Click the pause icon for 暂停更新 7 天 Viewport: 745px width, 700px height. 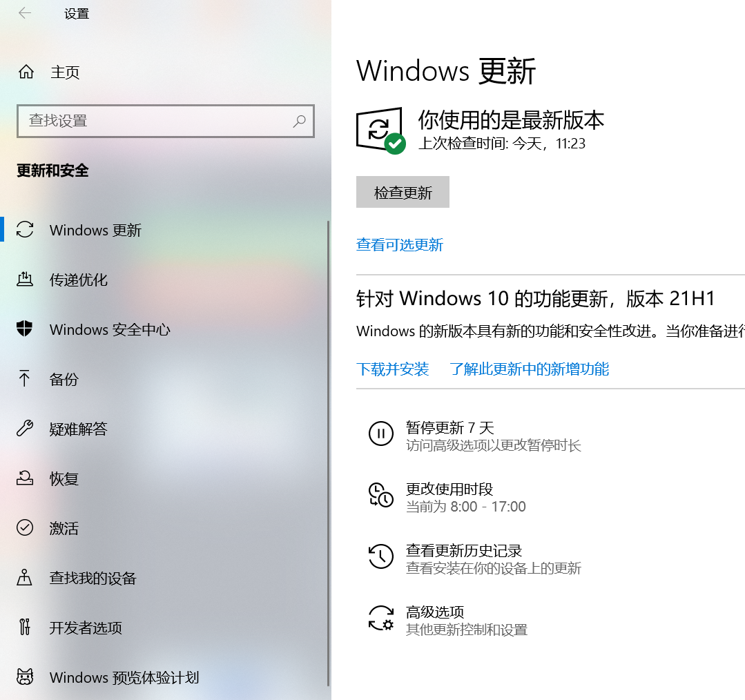tap(381, 434)
